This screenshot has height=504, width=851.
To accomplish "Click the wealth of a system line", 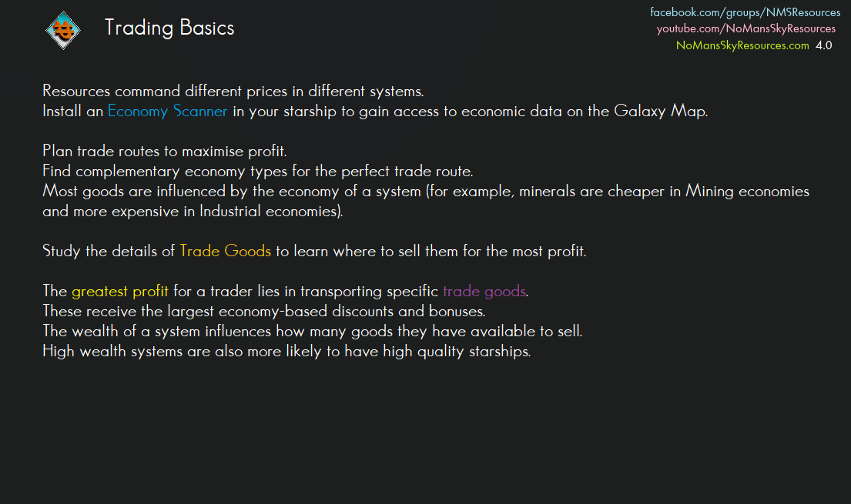I will point(312,332).
